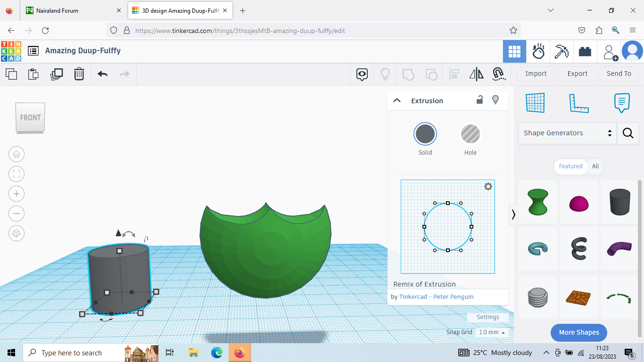
Task: Switch to the Nairaland Forum browser tab
Action: [x=71, y=10]
